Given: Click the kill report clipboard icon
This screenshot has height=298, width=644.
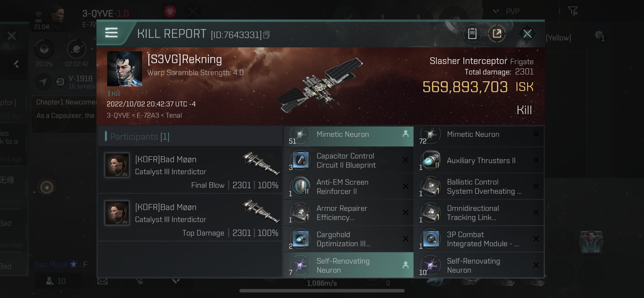Looking at the screenshot, I should pyautogui.click(x=472, y=33).
